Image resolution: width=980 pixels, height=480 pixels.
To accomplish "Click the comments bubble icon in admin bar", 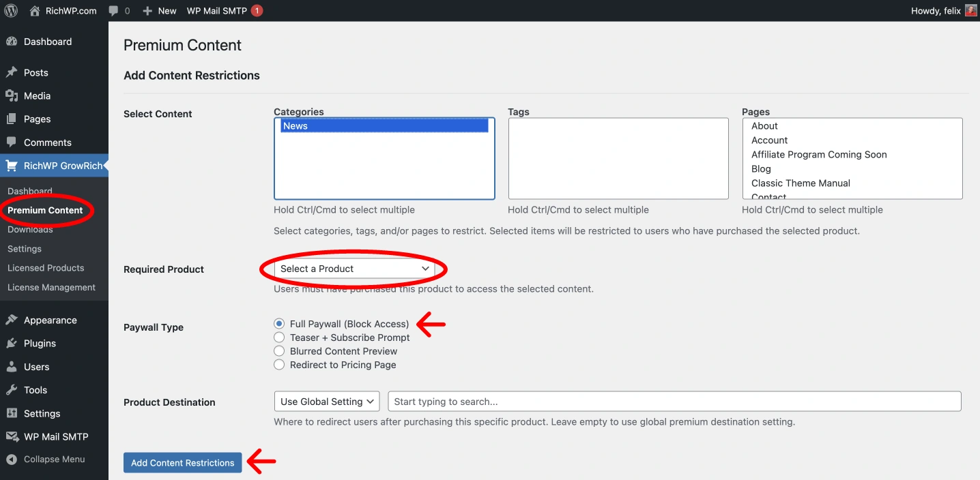I will [x=113, y=11].
